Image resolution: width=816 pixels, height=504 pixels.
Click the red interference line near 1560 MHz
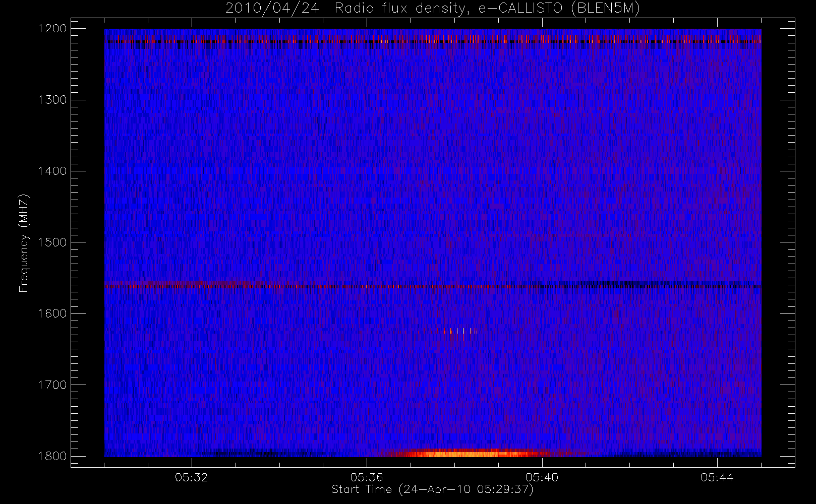[x=433, y=286]
